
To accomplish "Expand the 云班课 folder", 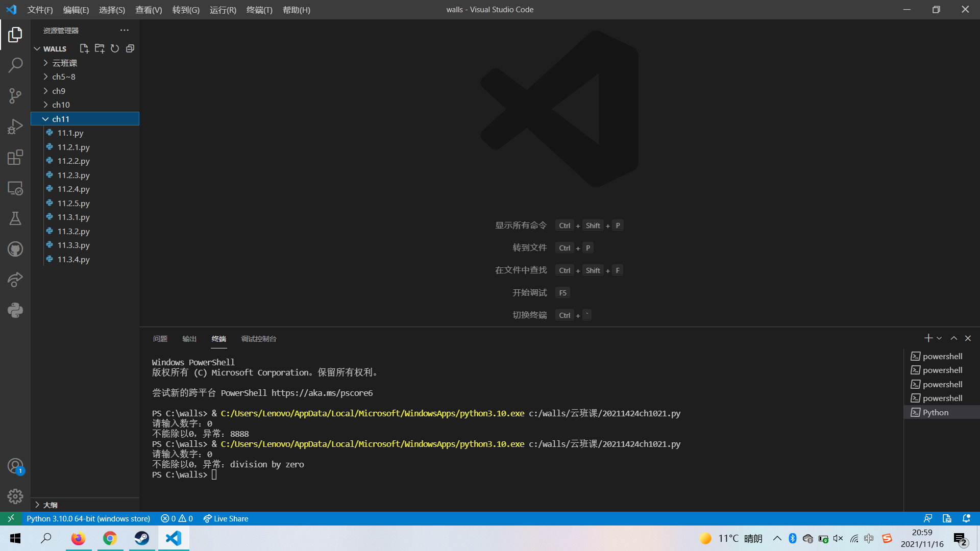I will click(65, 63).
